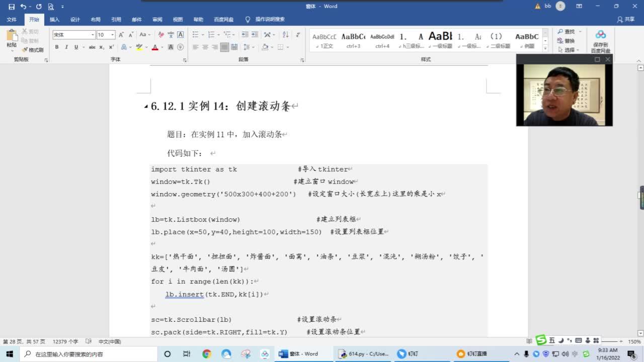Apply the 1正文 style

pyautogui.click(x=325, y=40)
